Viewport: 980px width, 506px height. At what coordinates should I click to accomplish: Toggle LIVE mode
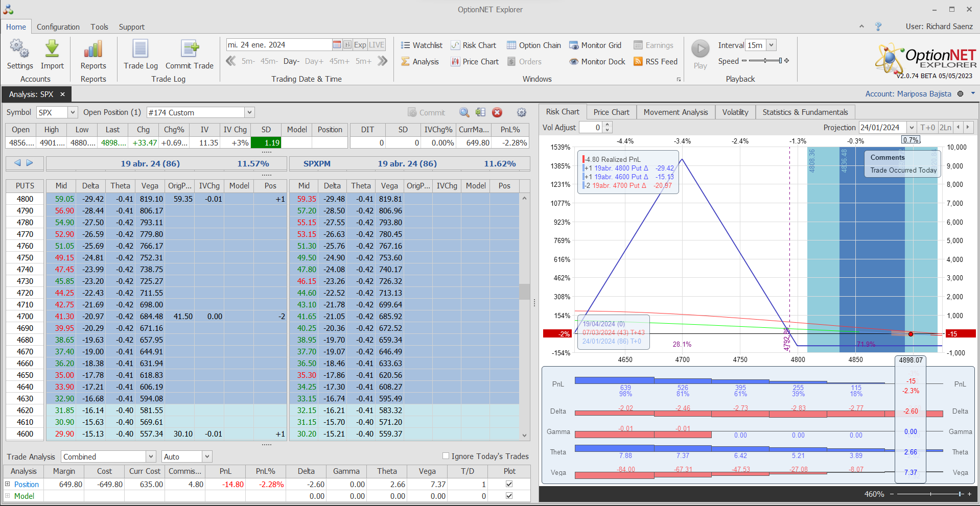[377, 45]
